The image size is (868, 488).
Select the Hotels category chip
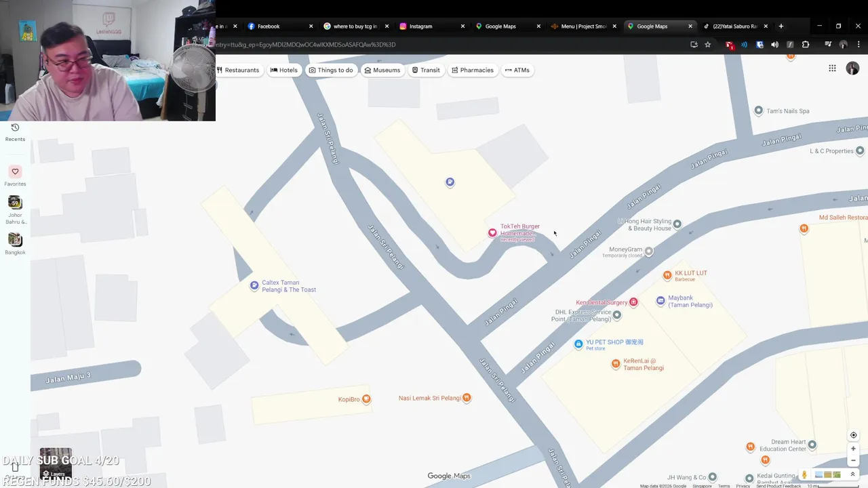(x=284, y=70)
